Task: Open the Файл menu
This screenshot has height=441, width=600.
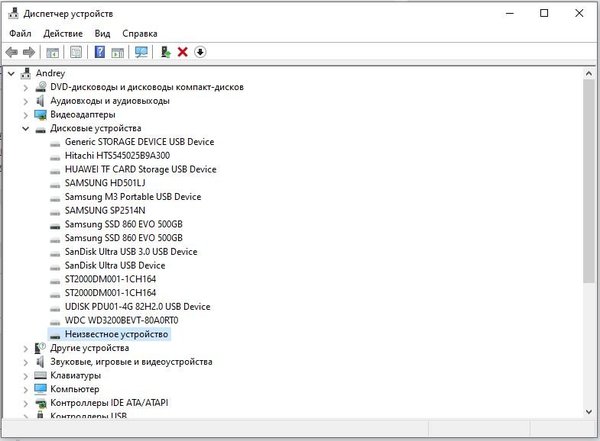Action: [20, 33]
